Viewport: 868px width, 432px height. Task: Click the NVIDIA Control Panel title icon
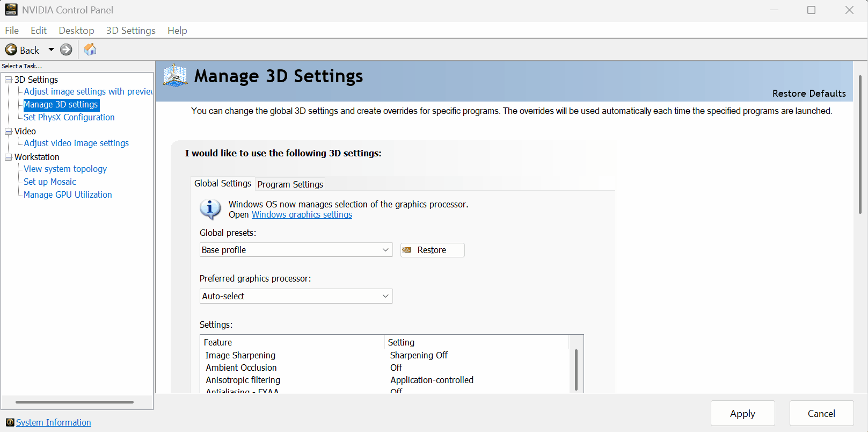point(11,10)
